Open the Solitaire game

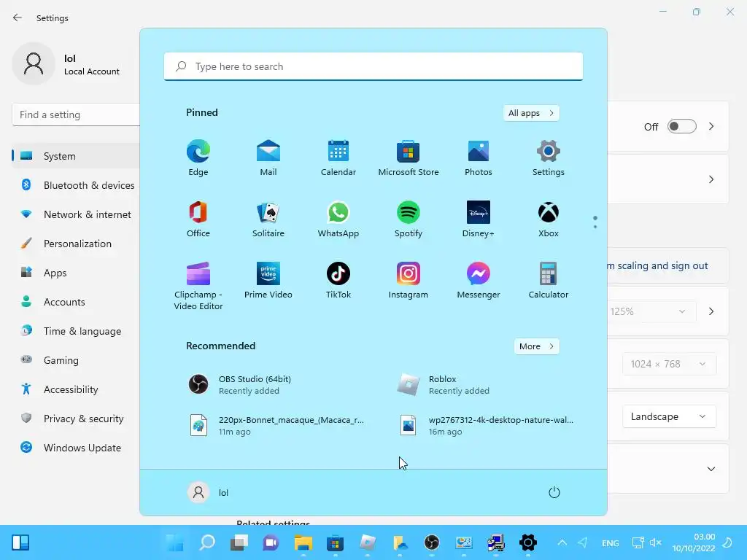tap(268, 219)
